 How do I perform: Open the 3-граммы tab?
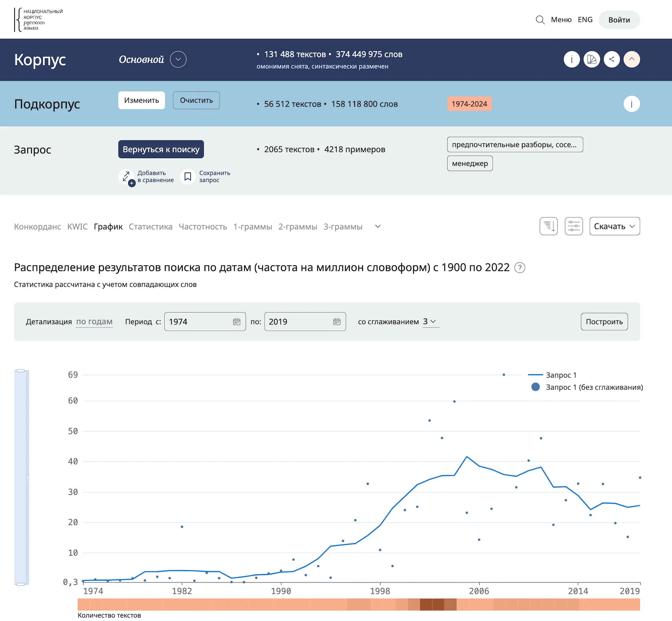343,227
